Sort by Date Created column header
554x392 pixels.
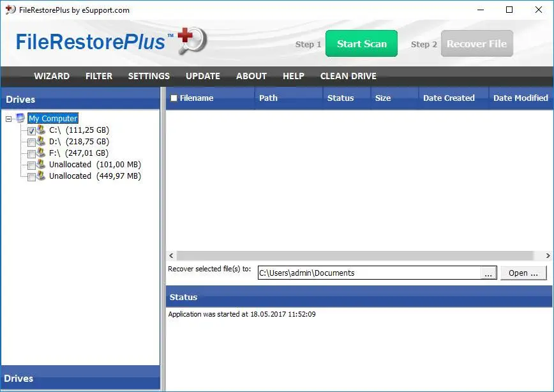coord(453,98)
